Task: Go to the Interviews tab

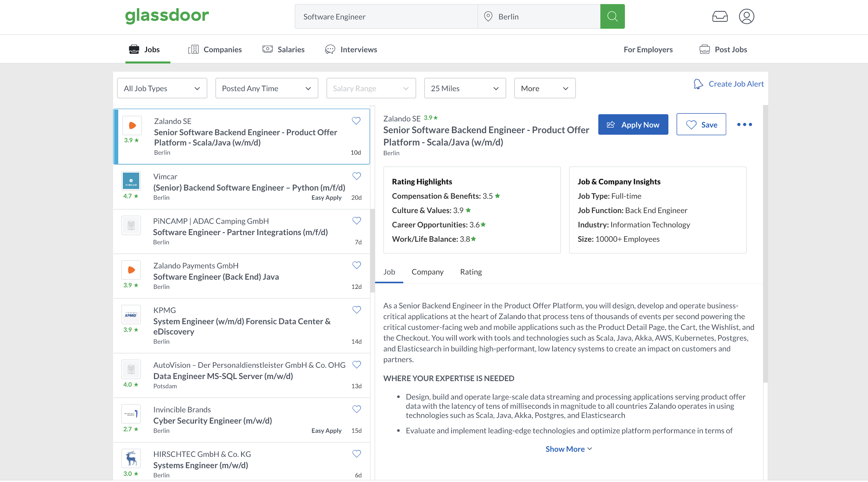Action: click(x=351, y=50)
